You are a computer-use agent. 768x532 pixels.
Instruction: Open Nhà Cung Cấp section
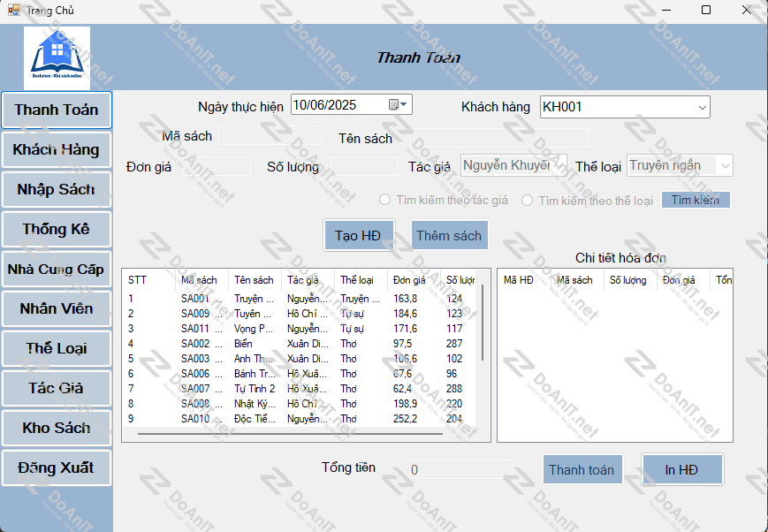tap(57, 270)
